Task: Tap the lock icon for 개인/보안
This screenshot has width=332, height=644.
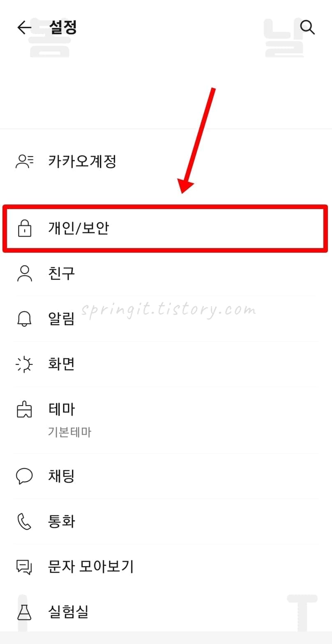Action: pos(25,228)
